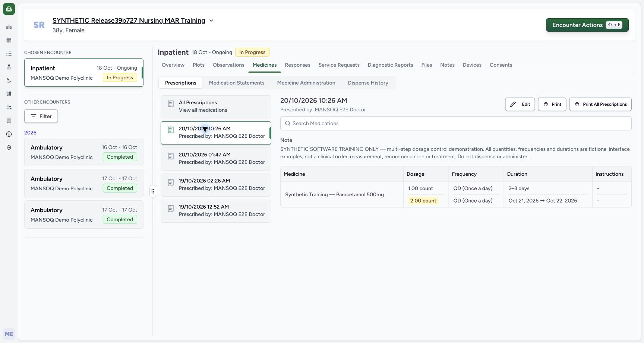Click the open book icon in sidebar
The width and height of the screenshot is (644, 343).
tap(9, 94)
